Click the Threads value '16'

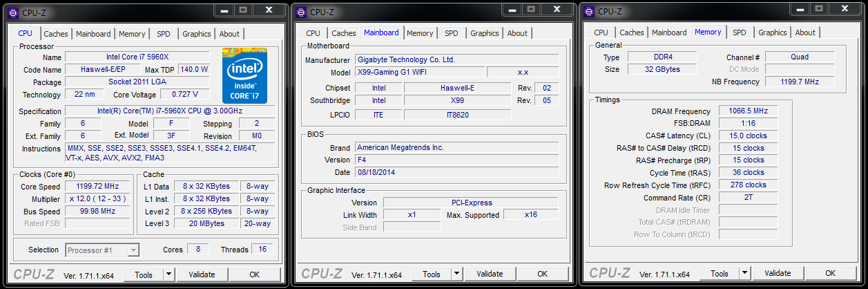262,250
